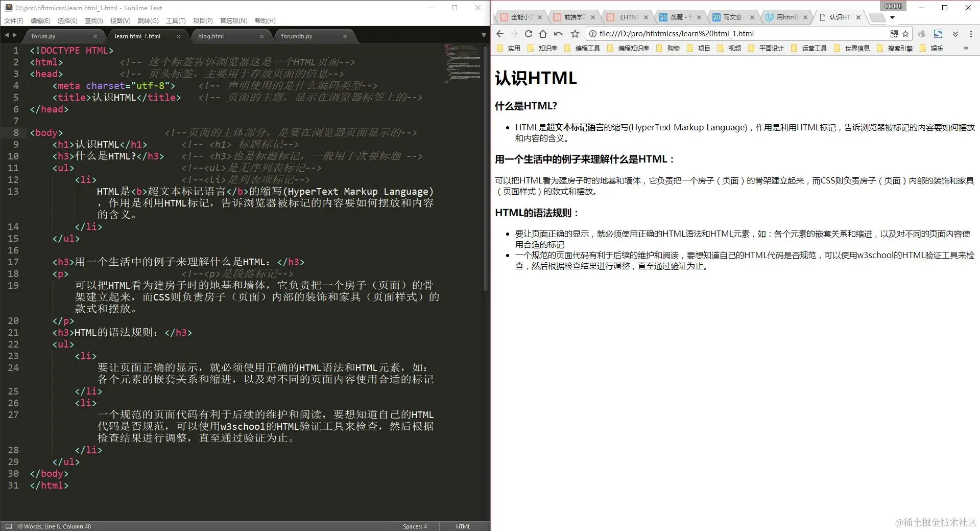Open the 视图(V) menu
The image size is (980, 531).
click(x=121, y=21)
